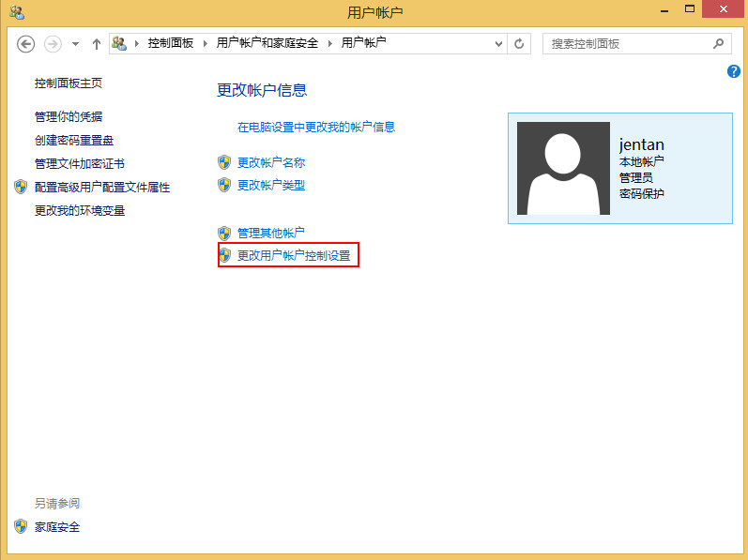Click the magnifier icon in search box
The image size is (748, 560).
click(x=718, y=43)
